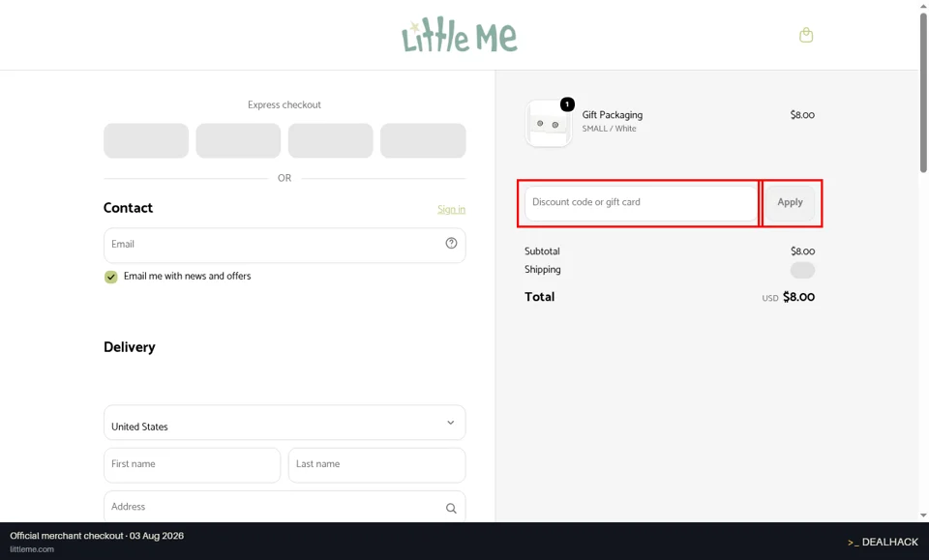Screen dimensions: 929x560
Task: Click the Sign in link
Action: [452, 210]
